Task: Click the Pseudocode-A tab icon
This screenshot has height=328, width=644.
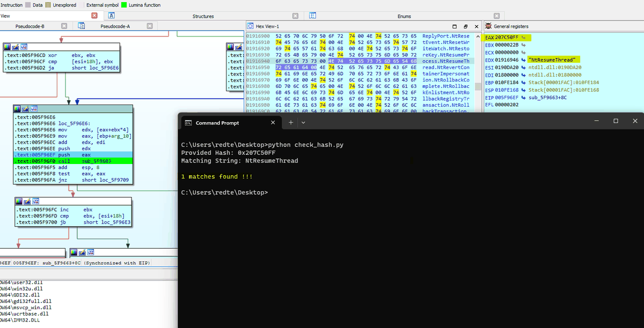Action: click(82, 26)
